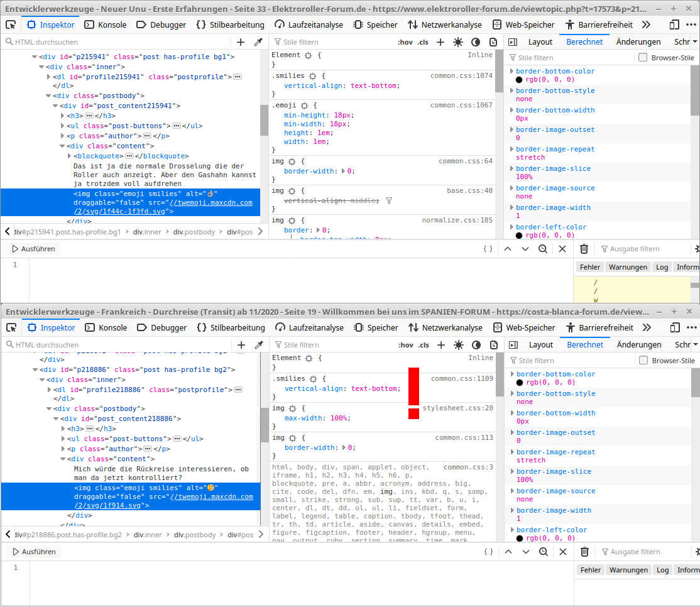The height and width of the screenshot is (607, 700).
Task: Open responsive design mode in Elektroroller-Forum devtools
Action: 674,25
